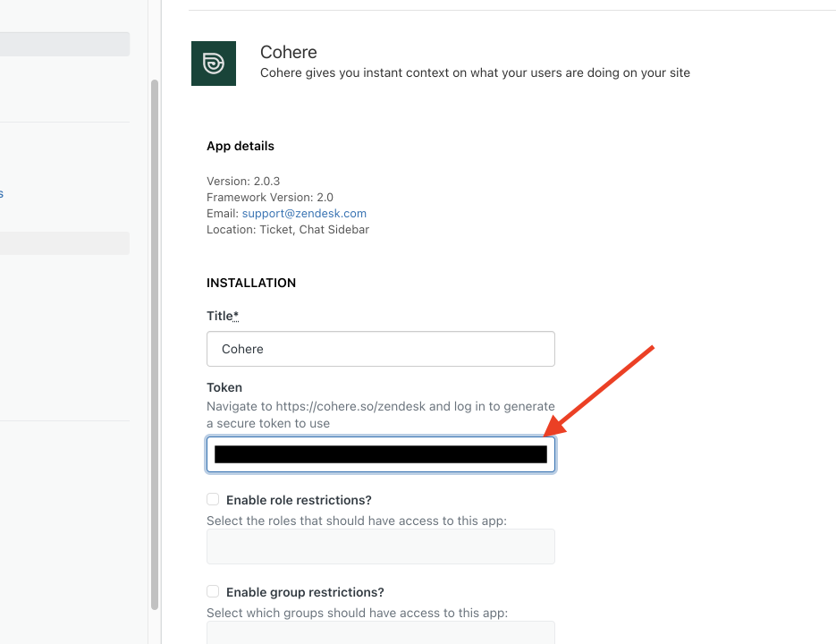The height and width of the screenshot is (644, 836).
Task: Click the cohere.so/zendesk token instructions text
Action: (x=380, y=414)
